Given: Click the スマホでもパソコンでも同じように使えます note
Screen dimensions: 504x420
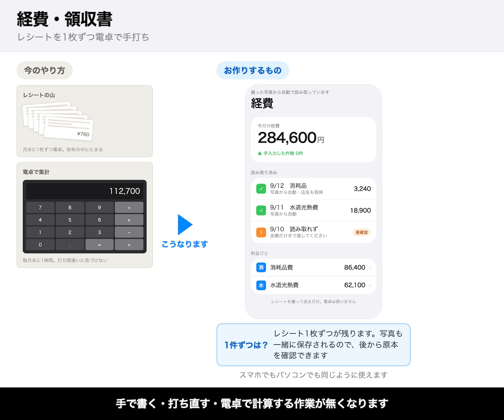Looking at the screenshot, I should [314, 375].
